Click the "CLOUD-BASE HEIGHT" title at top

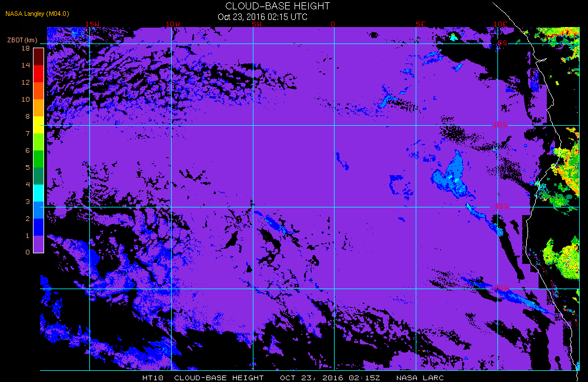[278, 6]
